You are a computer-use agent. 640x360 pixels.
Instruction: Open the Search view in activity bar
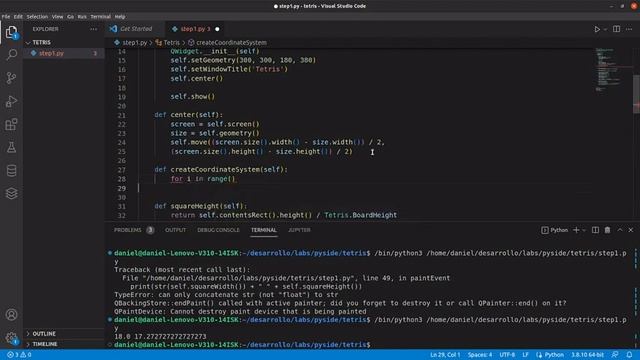(x=11, y=55)
